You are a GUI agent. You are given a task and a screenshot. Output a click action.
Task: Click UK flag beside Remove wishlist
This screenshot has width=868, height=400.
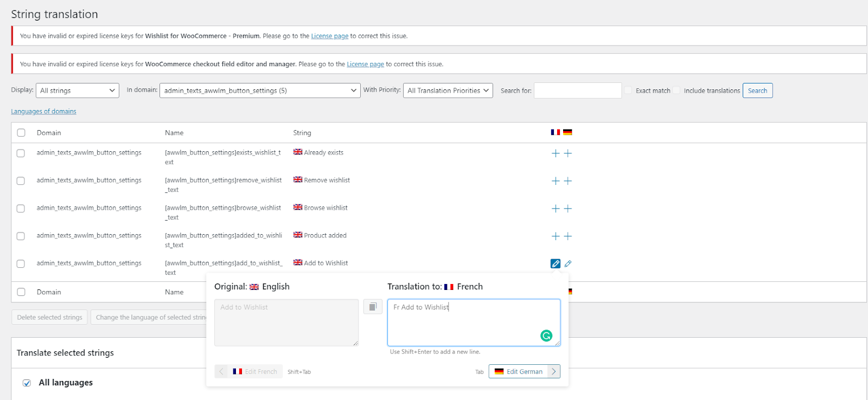[298, 180]
